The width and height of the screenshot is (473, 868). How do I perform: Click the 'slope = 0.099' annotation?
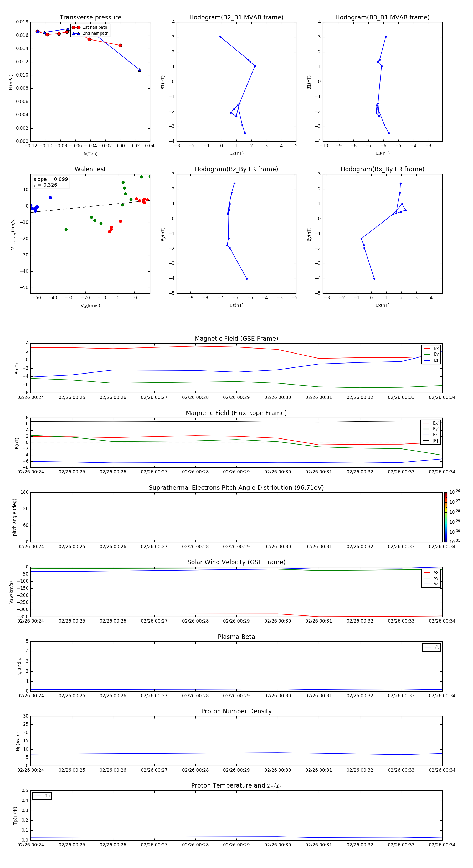pos(50,179)
